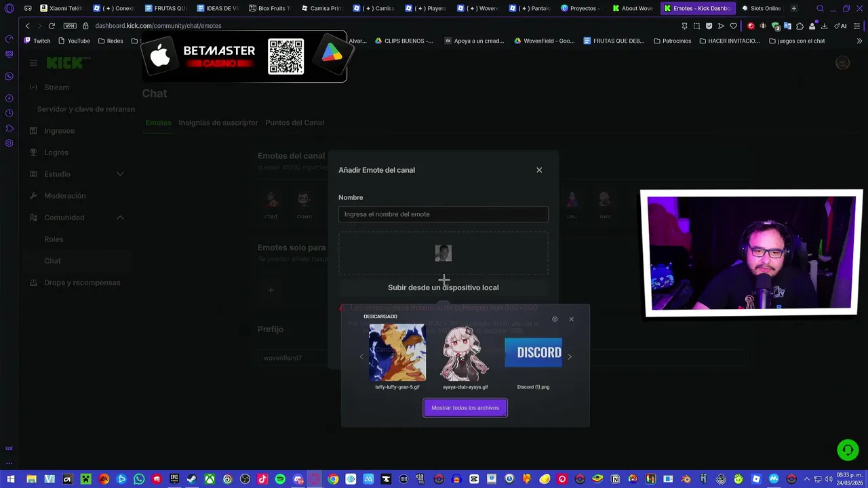Select Chat under Comunidad
The image size is (868, 488).
pos(52,261)
